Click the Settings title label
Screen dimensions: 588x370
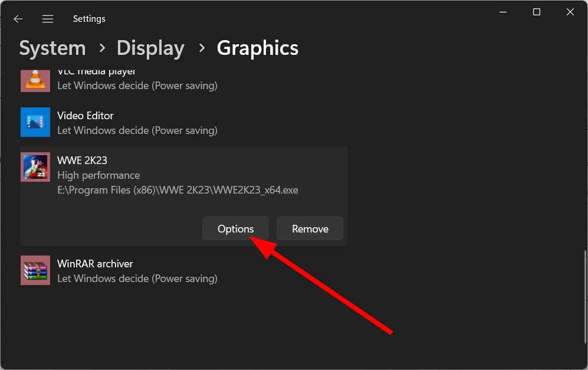pyautogui.click(x=88, y=18)
